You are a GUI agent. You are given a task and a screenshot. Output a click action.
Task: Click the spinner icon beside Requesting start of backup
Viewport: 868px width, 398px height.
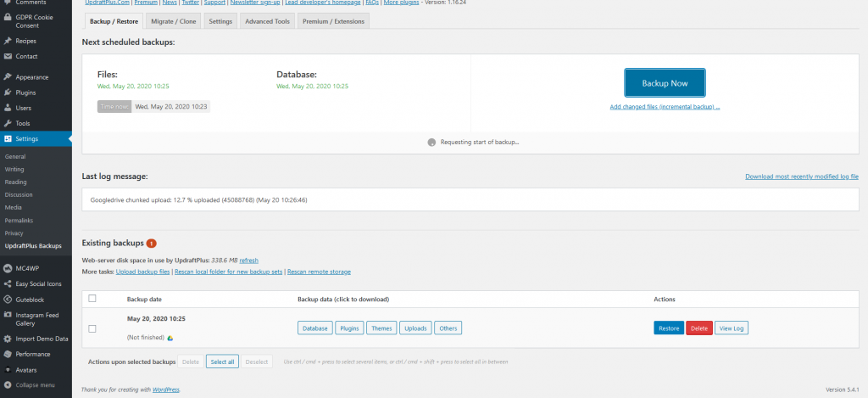pyautogui.click(x=431, y=143)
